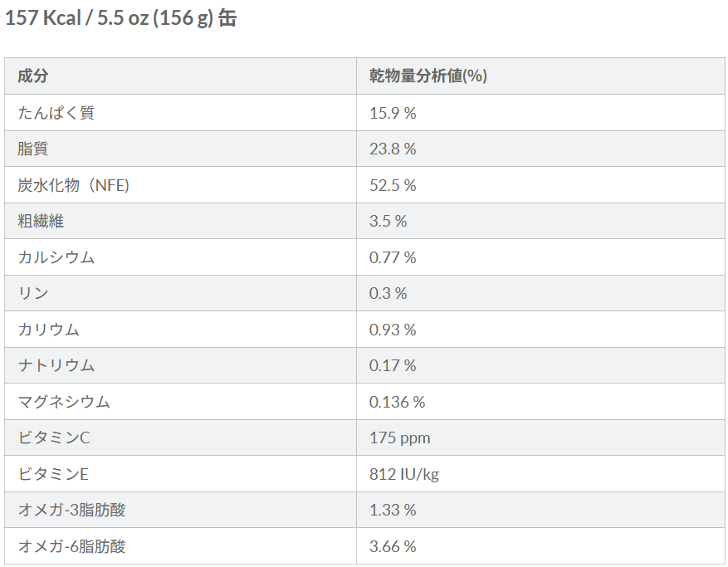728x567 pixels.
Task: Select the たんぱく質 row label
Action: click(56, 113)
